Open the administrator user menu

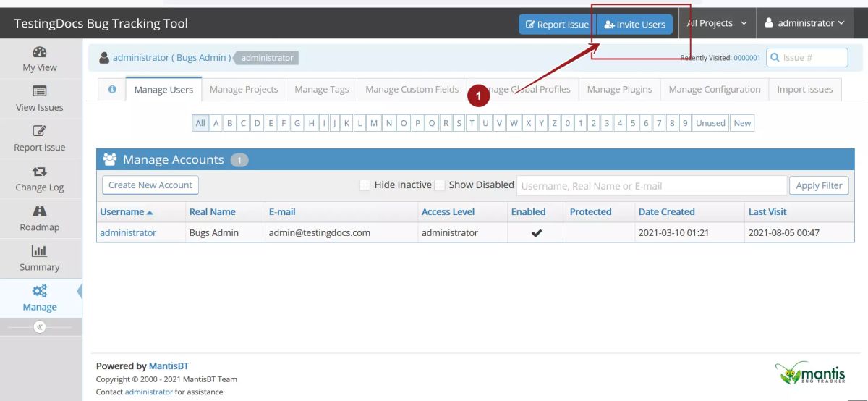[805, 23]
